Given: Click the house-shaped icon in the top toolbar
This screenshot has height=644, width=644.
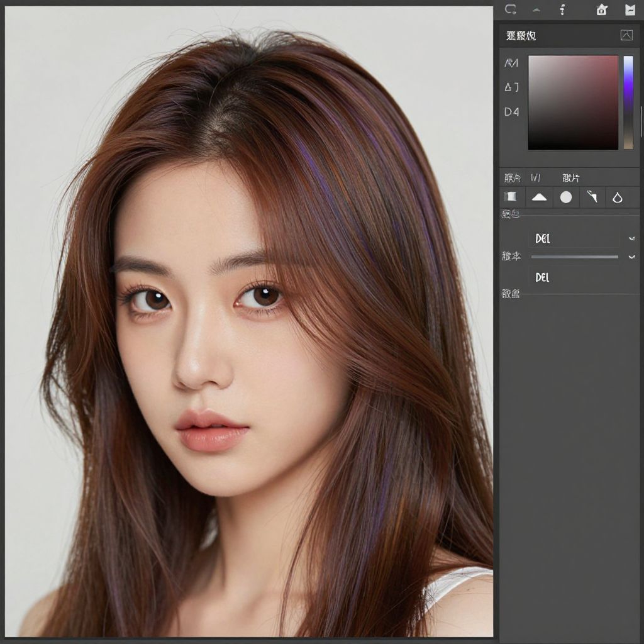Looking at the screenshot, I should click(601, 9).
